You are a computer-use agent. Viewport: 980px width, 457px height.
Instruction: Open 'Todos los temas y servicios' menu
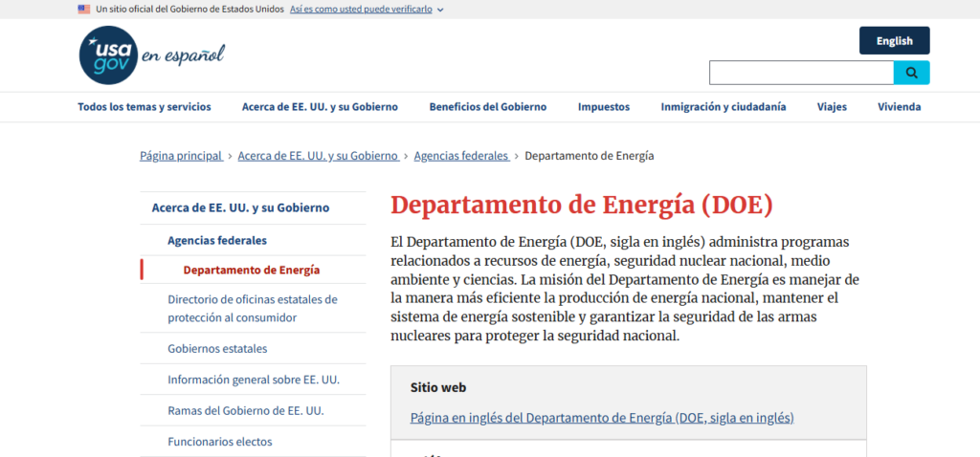[145, 107]
